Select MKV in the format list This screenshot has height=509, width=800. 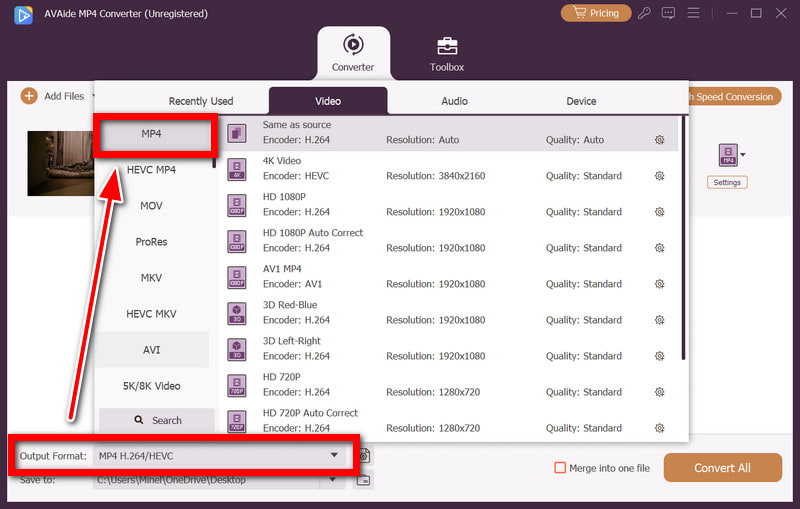(152, 278)
